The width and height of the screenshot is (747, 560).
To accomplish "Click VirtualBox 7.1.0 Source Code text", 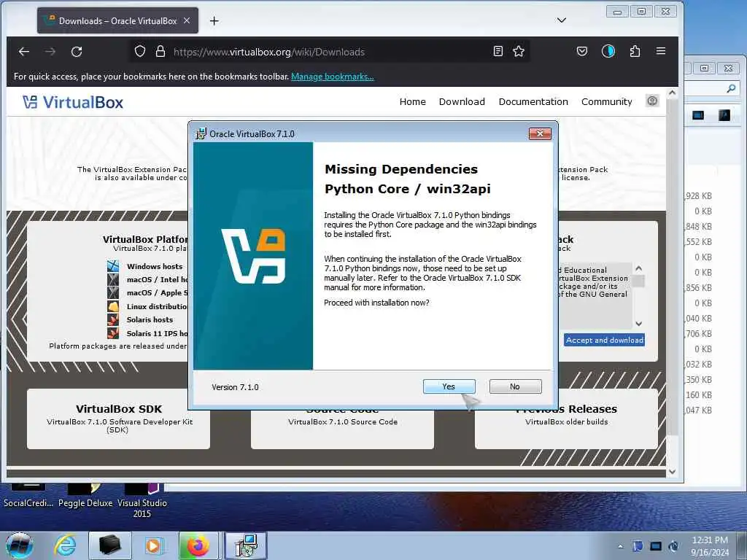I will pyautogui.click(x=343, y=421).
